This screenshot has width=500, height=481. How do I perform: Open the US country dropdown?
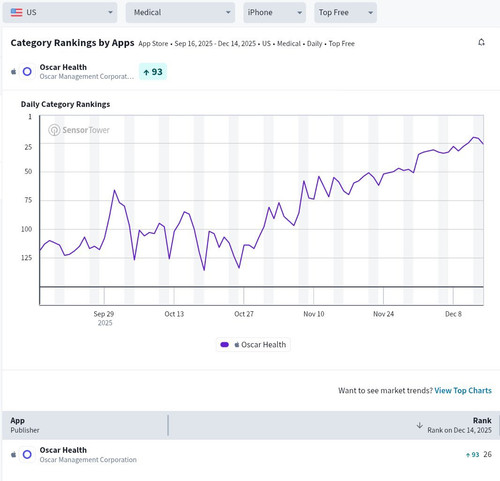pos(60,13)
